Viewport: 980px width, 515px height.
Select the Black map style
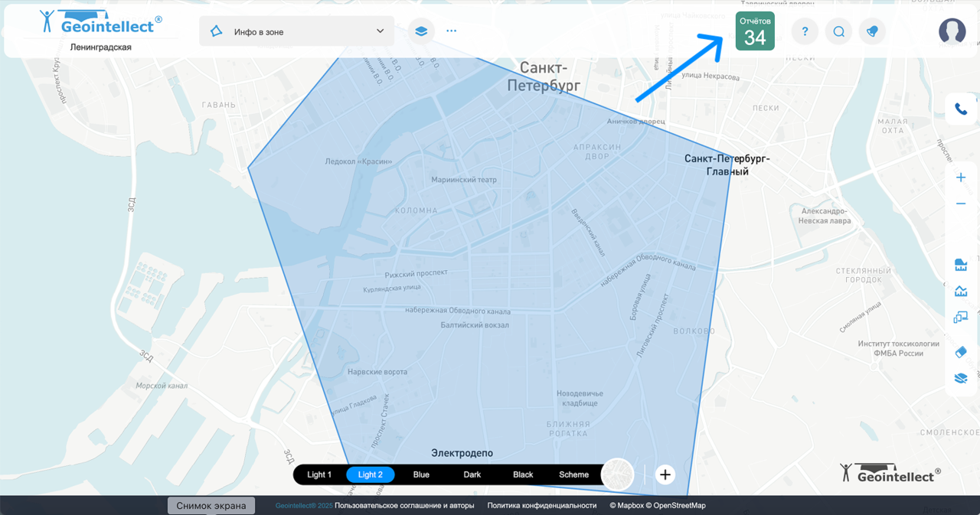(x=523, y=474)
